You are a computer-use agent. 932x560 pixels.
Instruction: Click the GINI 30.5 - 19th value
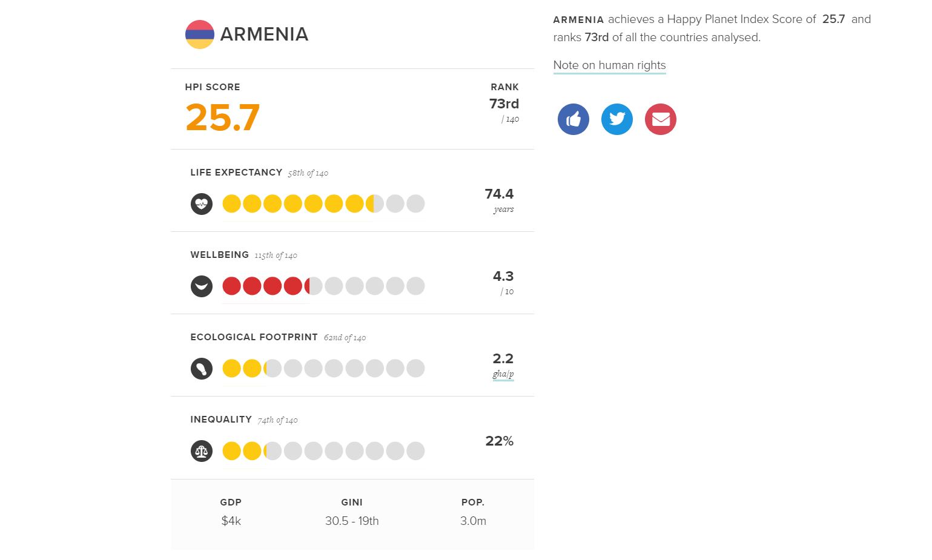[x=352, y=521]
